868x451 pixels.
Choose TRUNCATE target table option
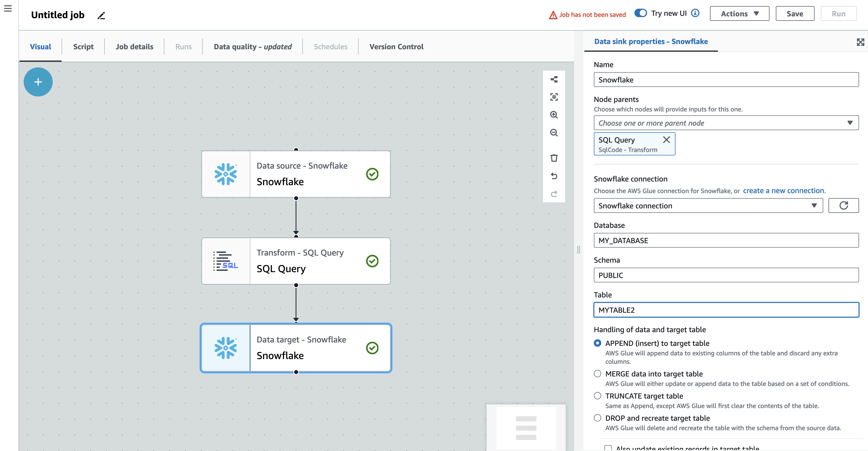(x=598, y=396)
